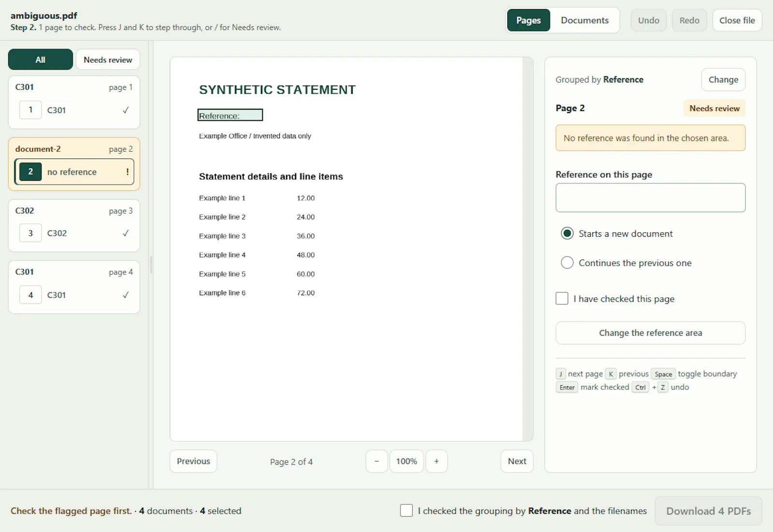Click 'No reference was found' warning message
The image size is (773, 532).
(650, 138)
